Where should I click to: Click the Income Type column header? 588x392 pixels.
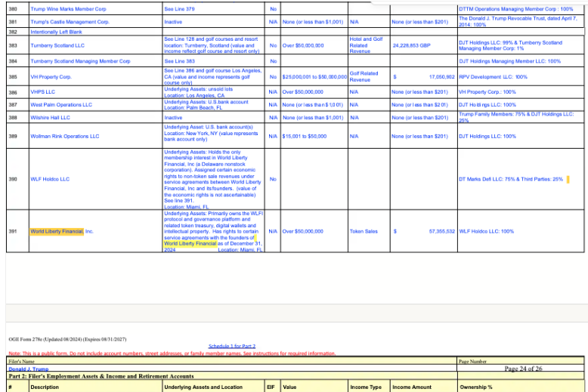(366, 387)
